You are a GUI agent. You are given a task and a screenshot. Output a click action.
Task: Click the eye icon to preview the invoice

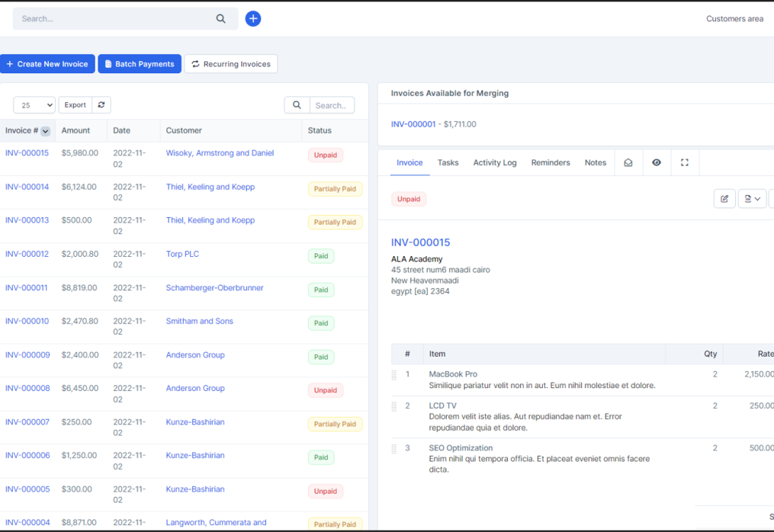click(x=657, y=162)
